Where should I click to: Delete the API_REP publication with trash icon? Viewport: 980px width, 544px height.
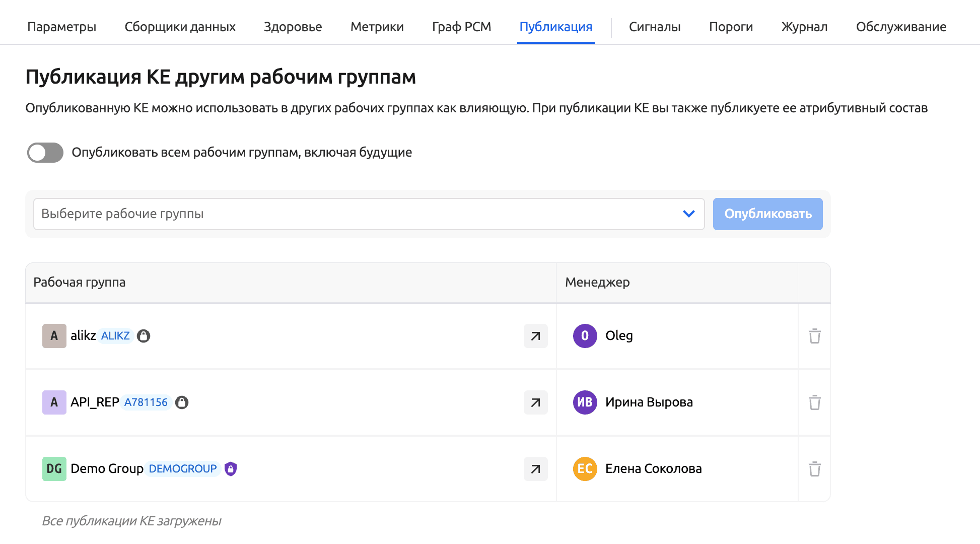tap(814, 402)
